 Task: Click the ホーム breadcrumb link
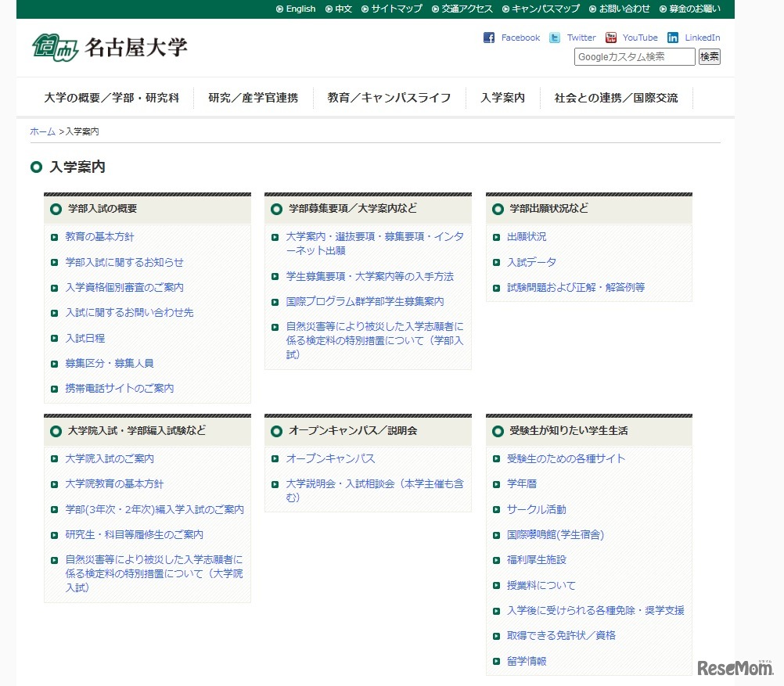42,131
